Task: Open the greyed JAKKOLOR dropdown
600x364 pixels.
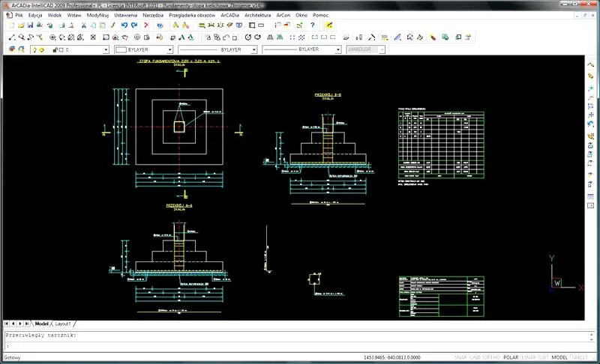Action: (x=382, y=49)
